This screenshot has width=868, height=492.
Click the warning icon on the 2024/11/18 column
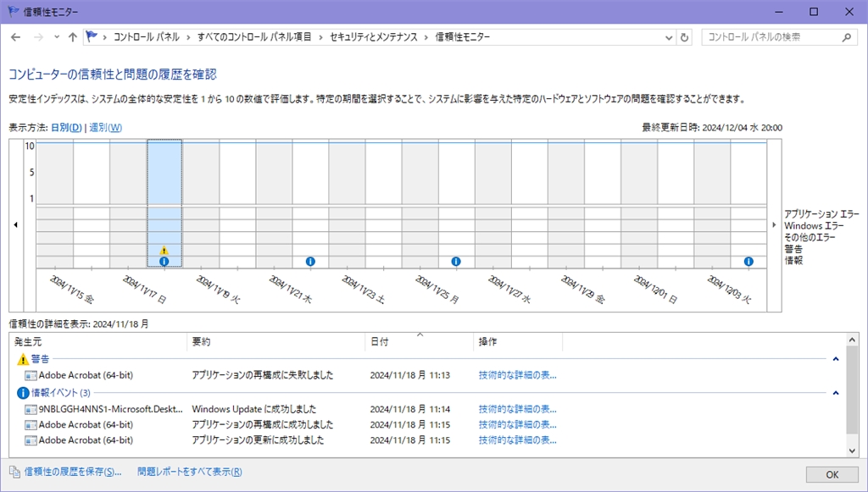(164, 251)
